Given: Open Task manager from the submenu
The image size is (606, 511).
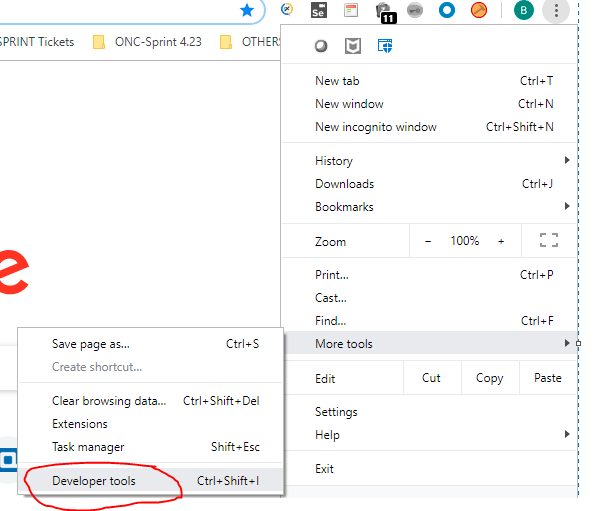Looking at the screenshot, I should 151,447.
